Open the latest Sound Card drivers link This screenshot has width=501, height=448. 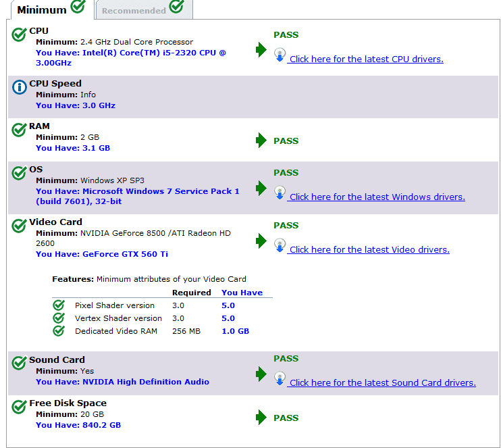tap(382, 383)
